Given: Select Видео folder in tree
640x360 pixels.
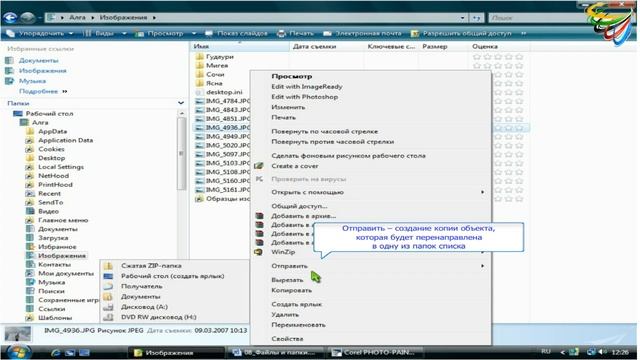Looking at the screenshot, I should click(x=48, y=211).
